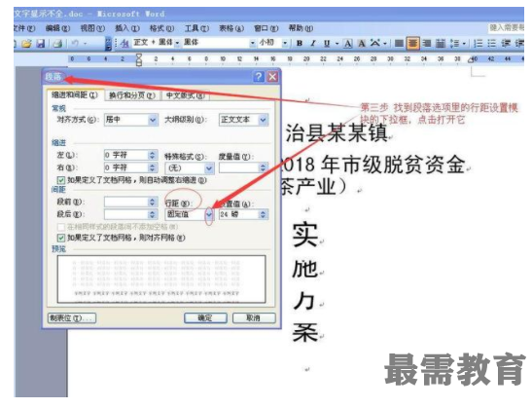
Task: Open the 特殊格式 dropdown showing (无)
Action: 190,167
